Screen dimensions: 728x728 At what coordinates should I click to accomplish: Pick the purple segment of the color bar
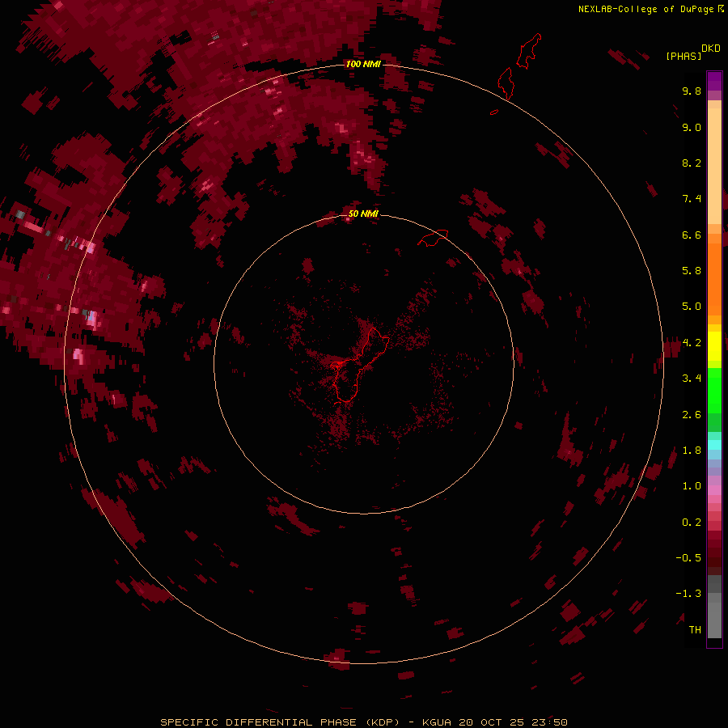point(714,81)
